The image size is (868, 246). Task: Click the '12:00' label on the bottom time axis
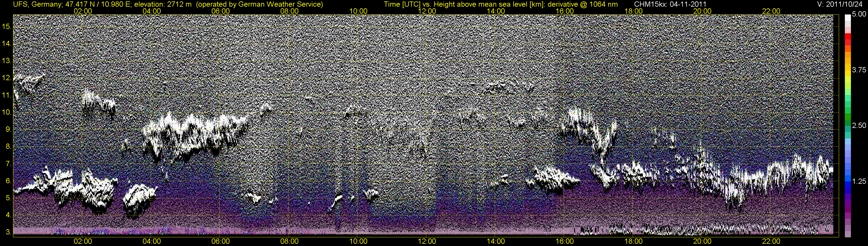[x=427, y=242]
